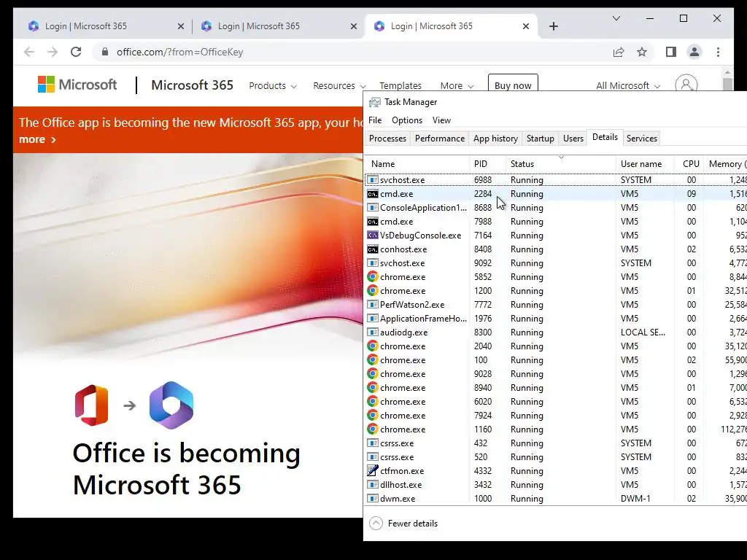Click the Fewer details label
Image resolution: width=747 pixels, height=560 pixels.
[413, 524]
